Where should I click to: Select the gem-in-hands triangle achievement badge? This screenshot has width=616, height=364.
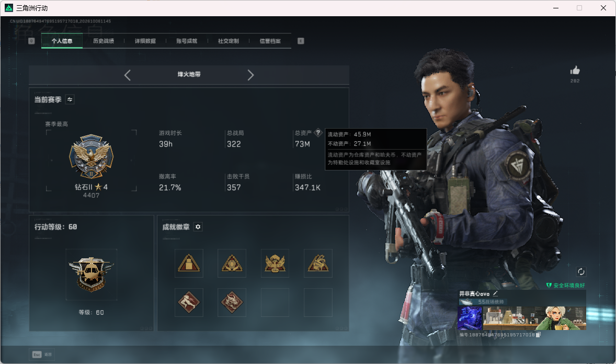tap(232, 263)
